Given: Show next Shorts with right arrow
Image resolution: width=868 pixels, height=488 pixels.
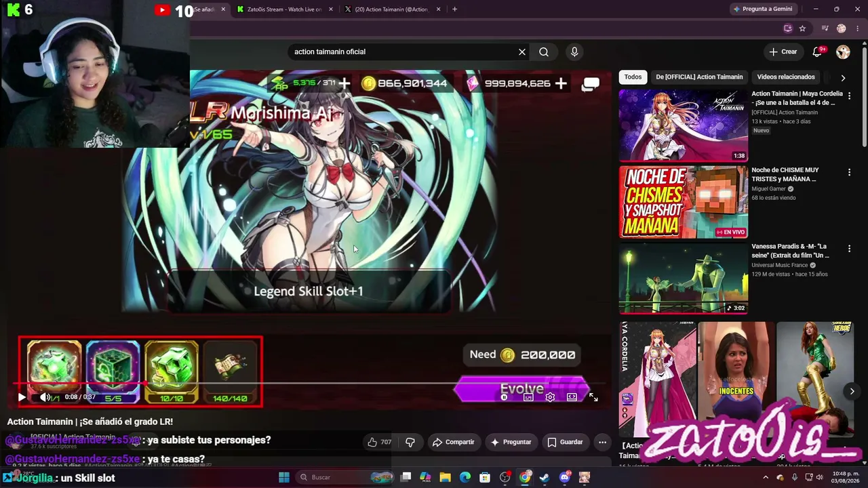Looking at the screenshot, I should [852, 391].
